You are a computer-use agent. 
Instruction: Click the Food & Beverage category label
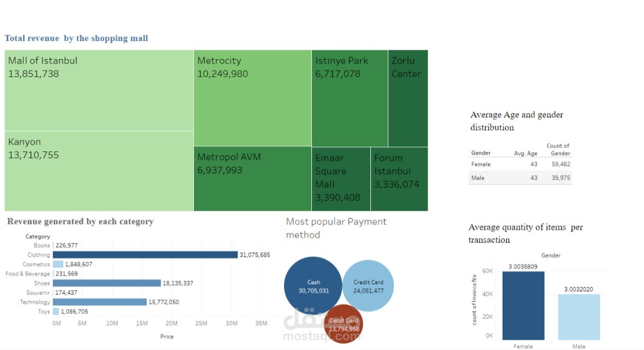tap(28, 274)
